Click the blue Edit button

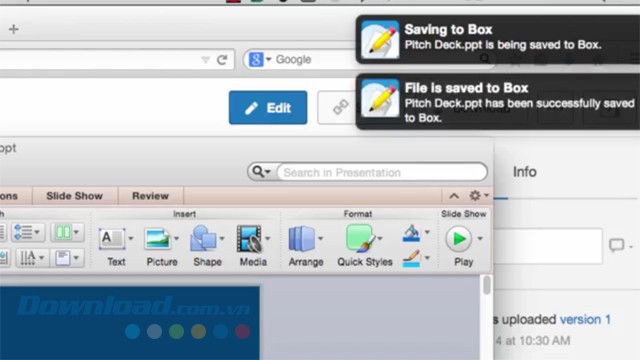pos(268,108)
